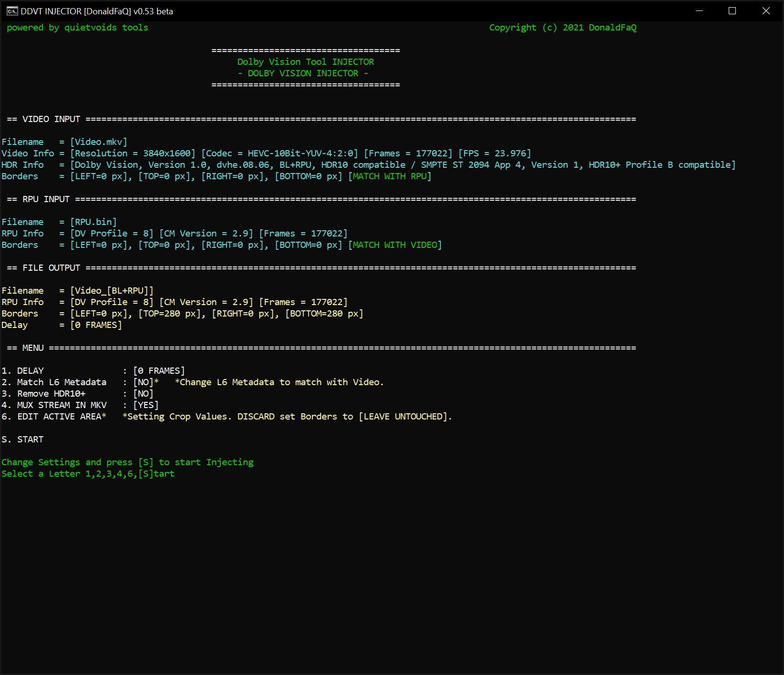Image resolution: width=784 pixels, height=675 pixels.
Task: Click 'powered by quietvoids tools' text
Action: tap(77, 28)
